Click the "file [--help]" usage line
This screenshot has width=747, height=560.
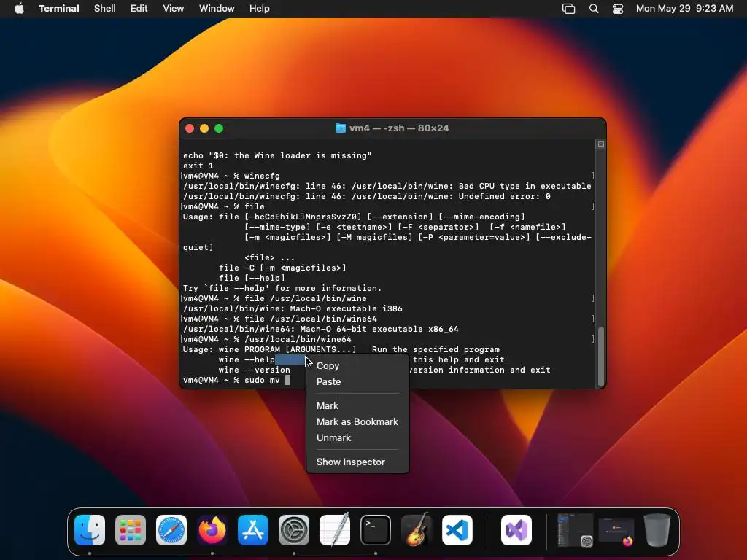[x=252, y=278]
